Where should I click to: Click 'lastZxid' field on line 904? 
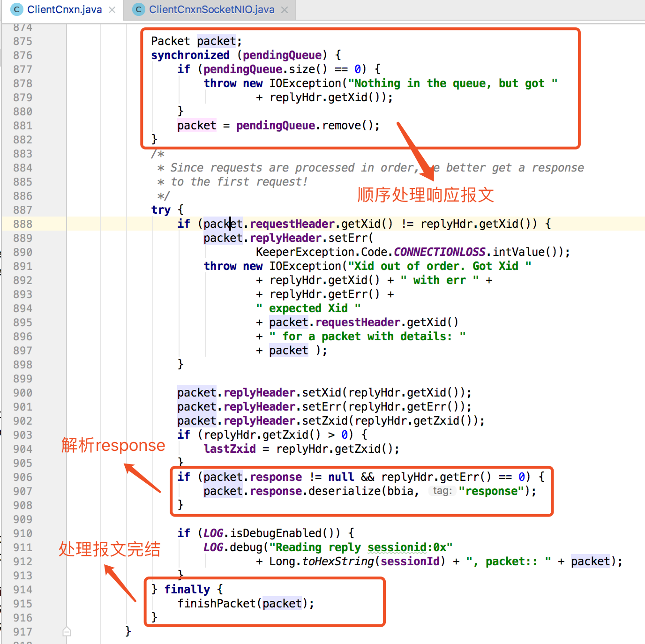(x=230, y=449)
